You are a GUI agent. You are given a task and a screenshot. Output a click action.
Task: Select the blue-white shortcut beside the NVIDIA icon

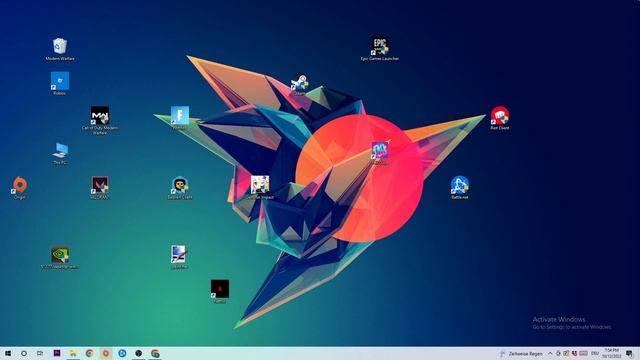click(x=179, y=257)
